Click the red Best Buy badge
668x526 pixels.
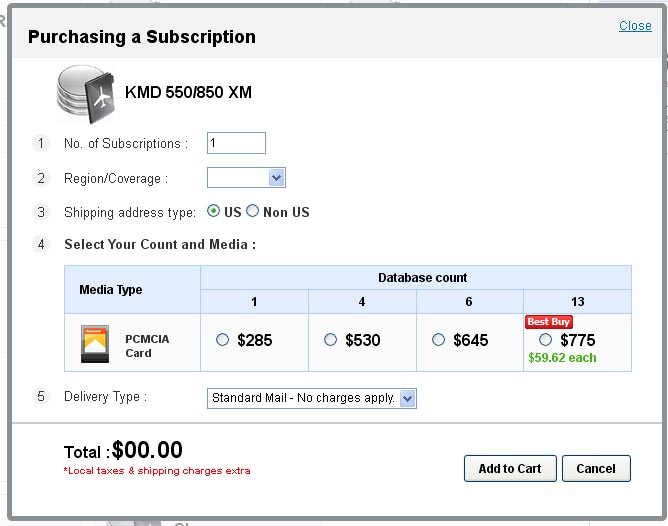point(549,322)
